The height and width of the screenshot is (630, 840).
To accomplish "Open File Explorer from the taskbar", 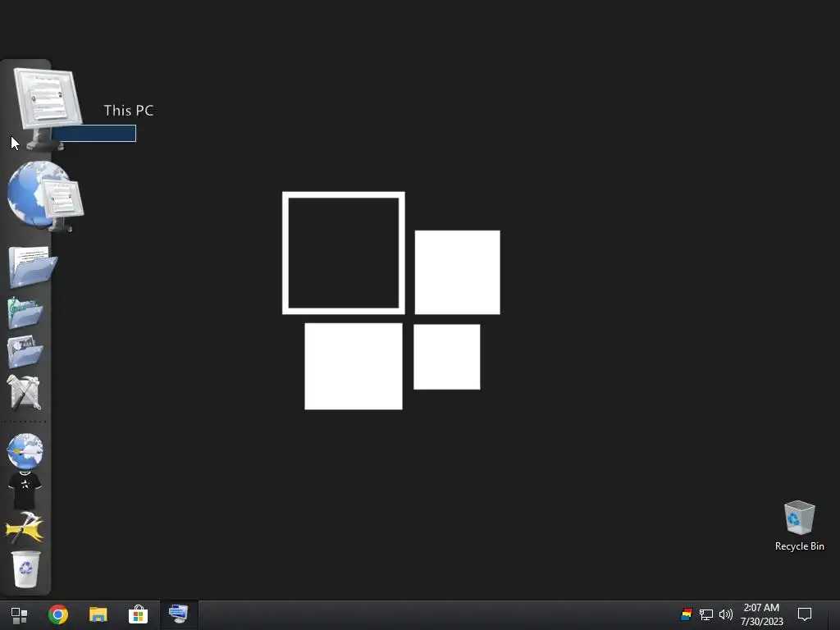I will 98,614.
